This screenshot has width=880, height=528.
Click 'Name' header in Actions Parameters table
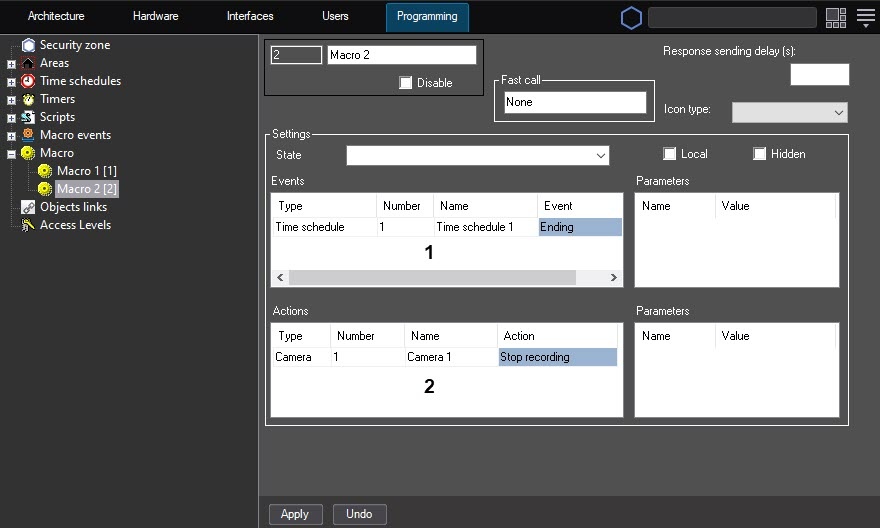pos(676,336)
